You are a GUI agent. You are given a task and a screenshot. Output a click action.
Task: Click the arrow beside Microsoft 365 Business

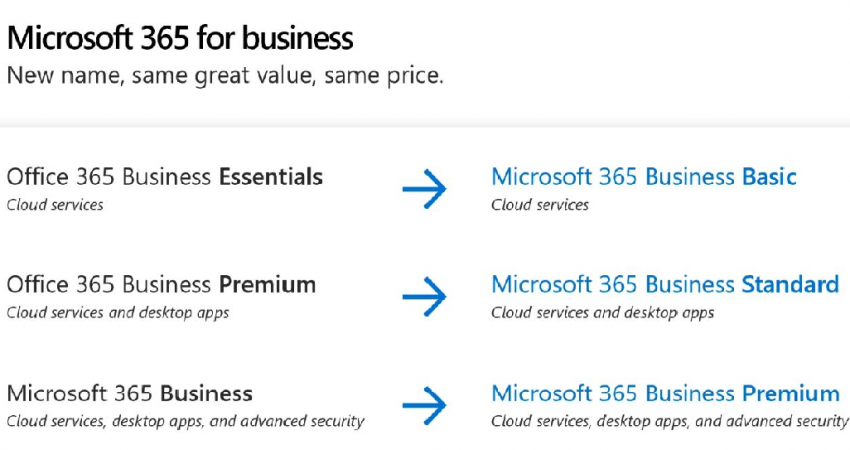[x=424, y=404]
